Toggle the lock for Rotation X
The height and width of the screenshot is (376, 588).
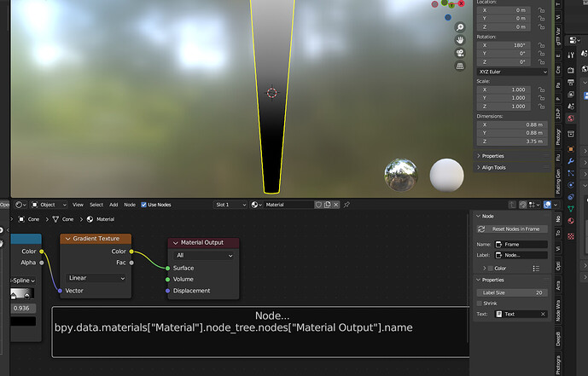tap(542, 45)
